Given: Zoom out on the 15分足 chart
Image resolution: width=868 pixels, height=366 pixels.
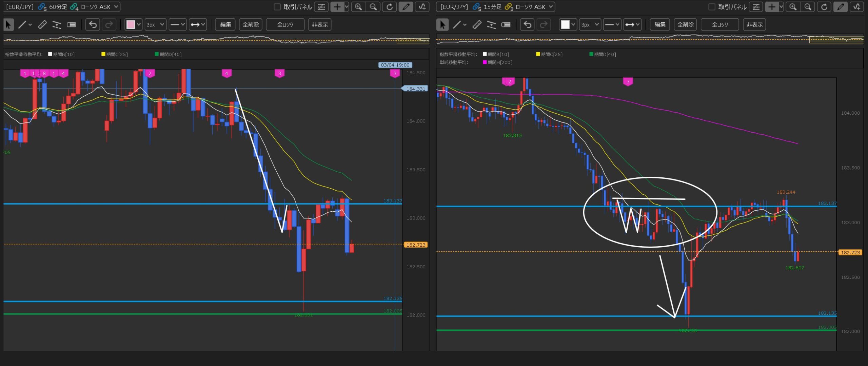Looking at the screenshot, I should pos(808,7).
